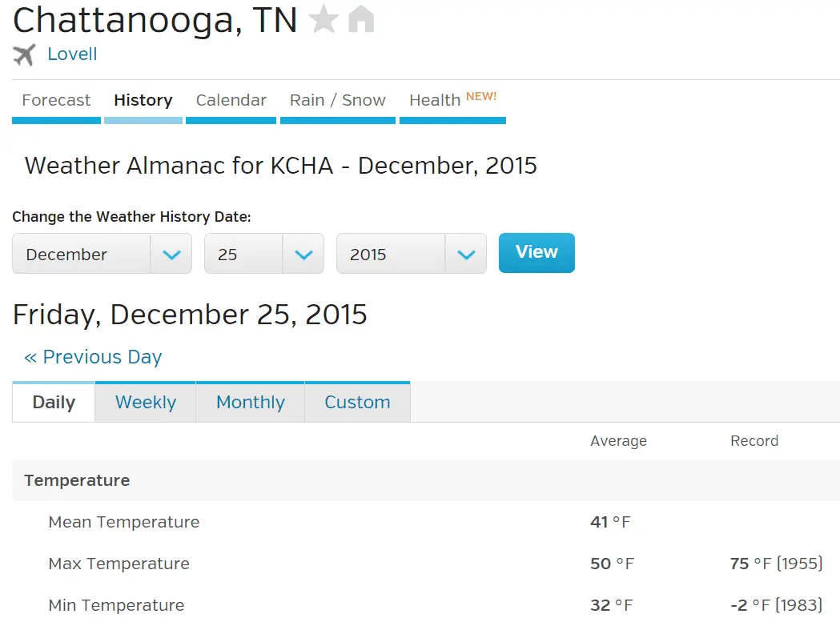
Task: Select the Daily view tab
Action: tap(54, 403)
